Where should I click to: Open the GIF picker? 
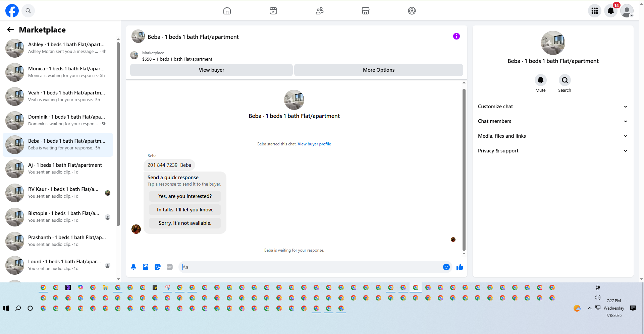click(170, 267)
